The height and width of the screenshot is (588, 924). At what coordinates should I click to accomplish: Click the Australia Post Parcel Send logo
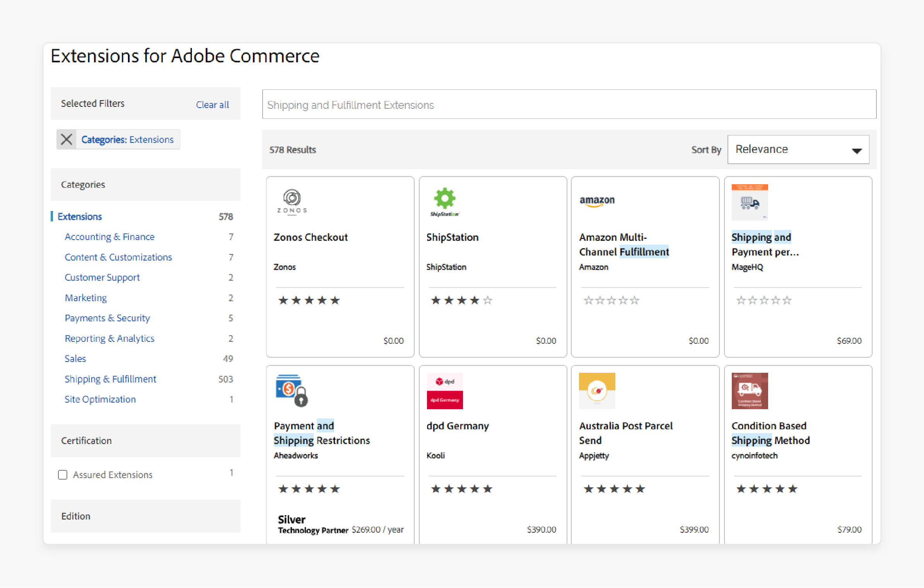pyautogui.click(x=597, y=391)
